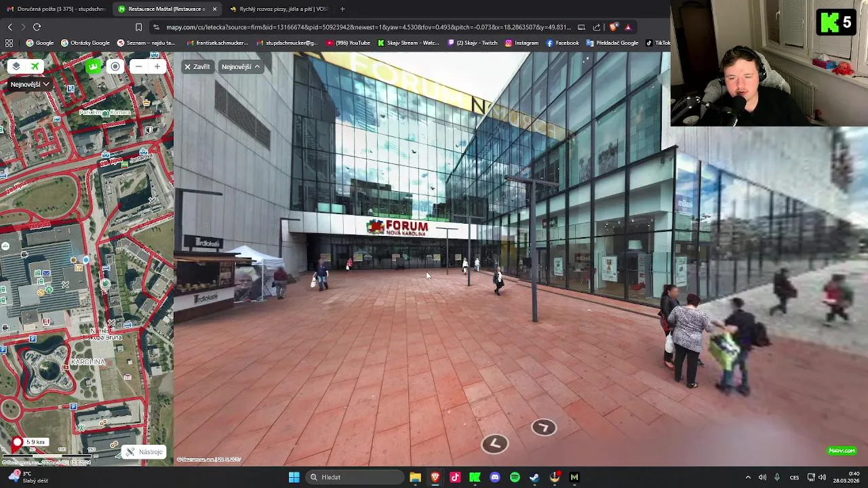Screen dimensions: 868x488
Task: Open the Brave Rewards triangle icon
Action: [628, 27]
